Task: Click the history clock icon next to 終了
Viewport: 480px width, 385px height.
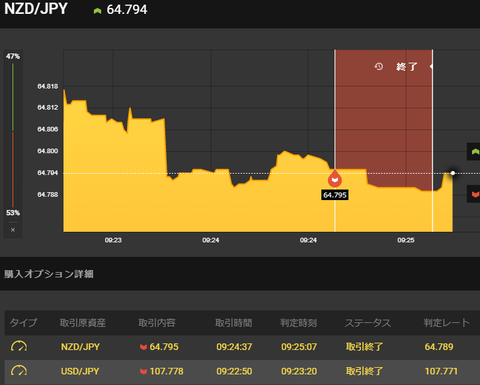Action: pyautogui.click(x=379, y=67)
